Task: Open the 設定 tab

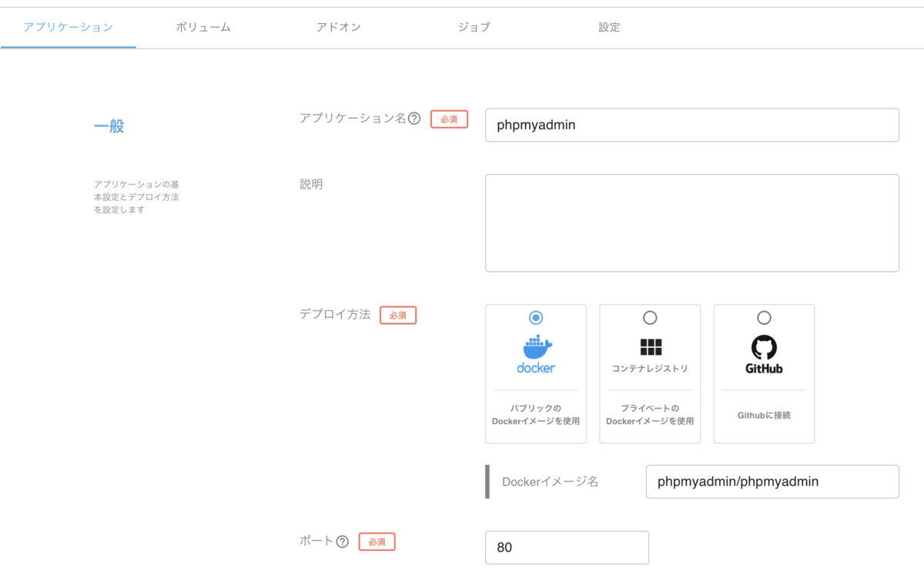Action: 608,25
